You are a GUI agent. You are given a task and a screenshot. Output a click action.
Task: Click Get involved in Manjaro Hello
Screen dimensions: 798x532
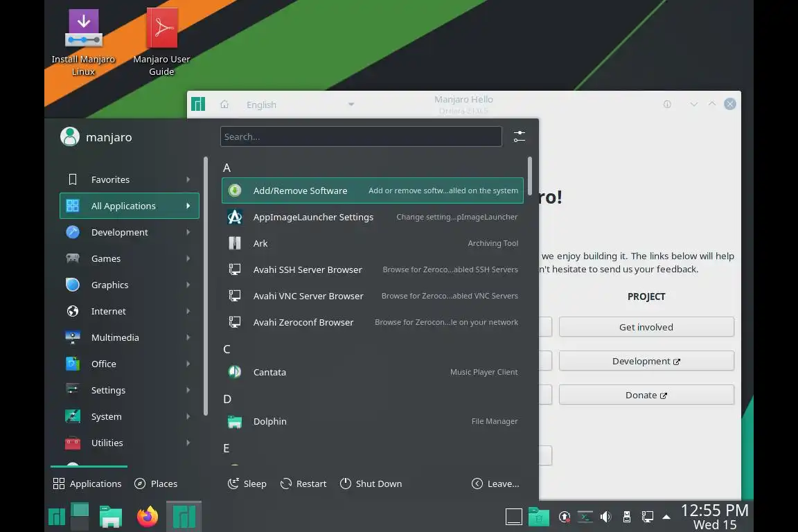coord(646,328)
